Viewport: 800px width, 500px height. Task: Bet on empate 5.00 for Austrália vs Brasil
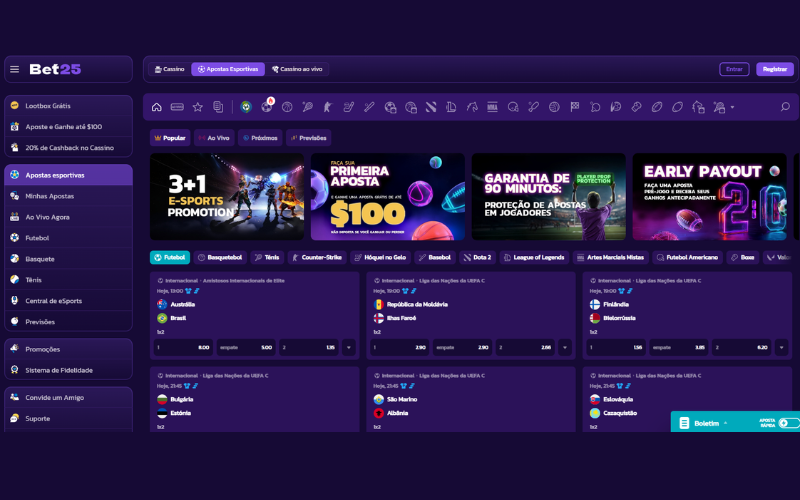click(246, 348)
